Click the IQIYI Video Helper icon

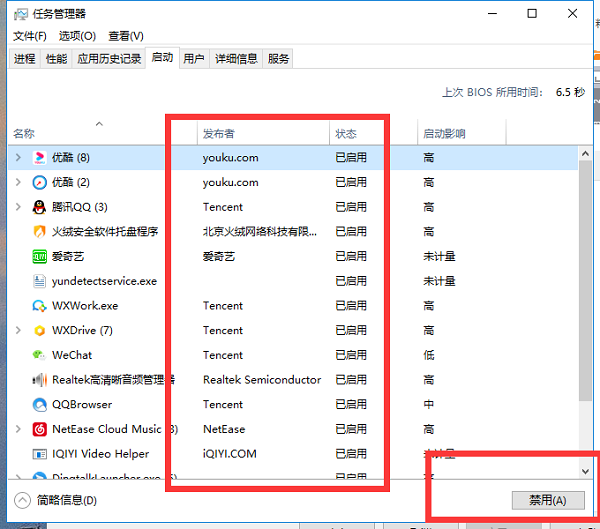(39, 454)
